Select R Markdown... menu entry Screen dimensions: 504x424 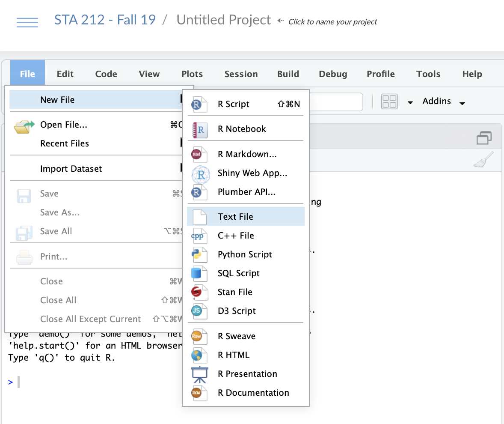click(246, 155)
